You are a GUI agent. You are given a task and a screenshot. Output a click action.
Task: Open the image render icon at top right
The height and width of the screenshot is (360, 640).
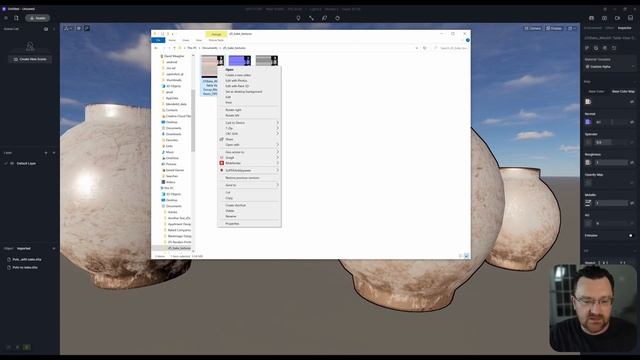point(591,18)
